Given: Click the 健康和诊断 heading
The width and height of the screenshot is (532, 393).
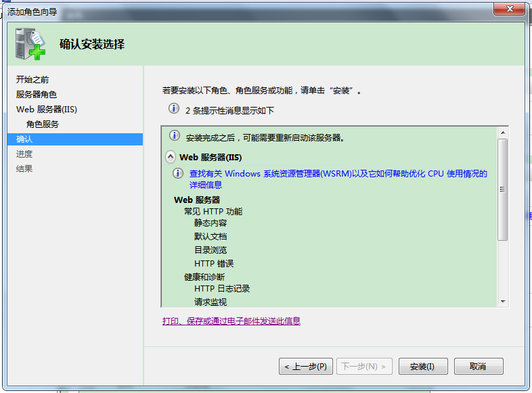Looking at the screenshot, I should click(204, 277).
